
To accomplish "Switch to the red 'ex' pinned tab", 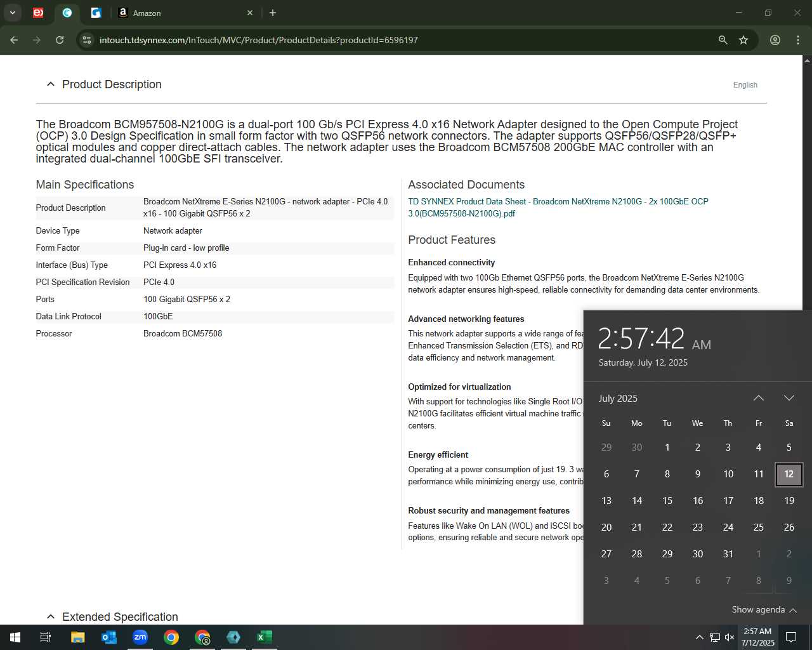I will 38,13.
